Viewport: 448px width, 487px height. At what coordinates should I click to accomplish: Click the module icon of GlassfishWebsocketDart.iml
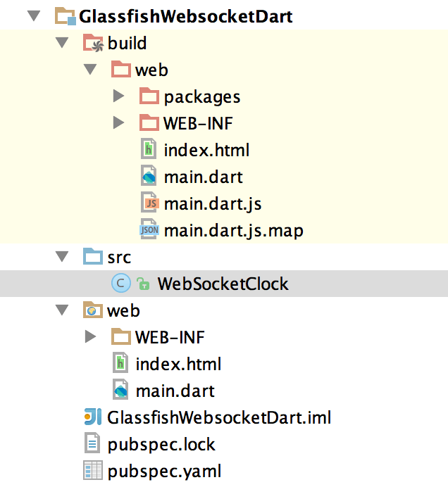[x=92, y=417]
